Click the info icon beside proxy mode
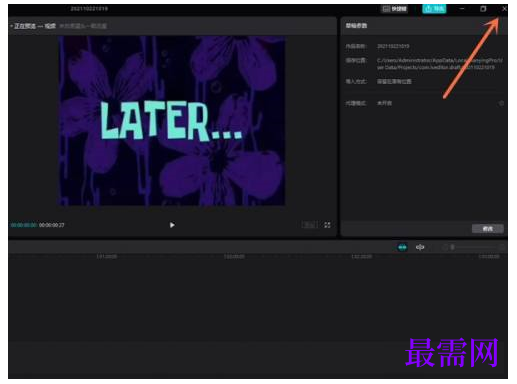Screen dimensions: 517x384 pyautogui.click(x=501, y=103)
